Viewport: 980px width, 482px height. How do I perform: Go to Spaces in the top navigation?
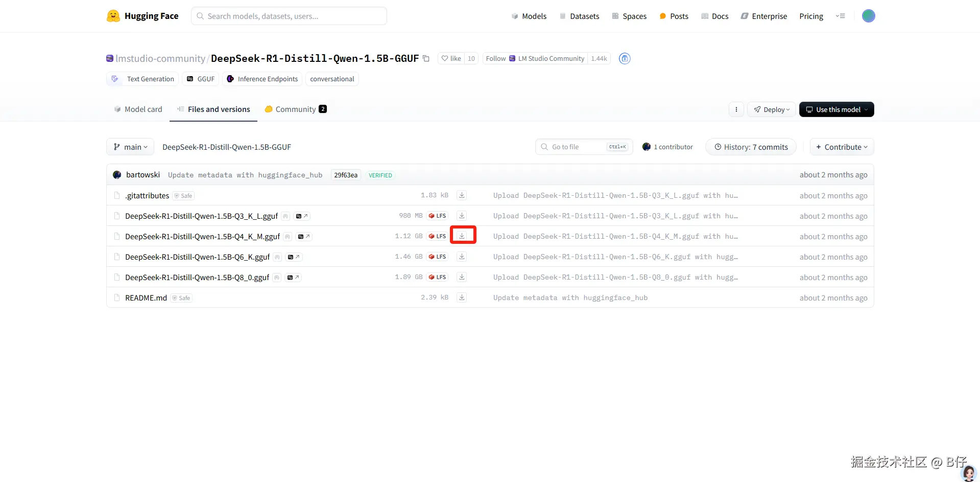tap(629, 16)
